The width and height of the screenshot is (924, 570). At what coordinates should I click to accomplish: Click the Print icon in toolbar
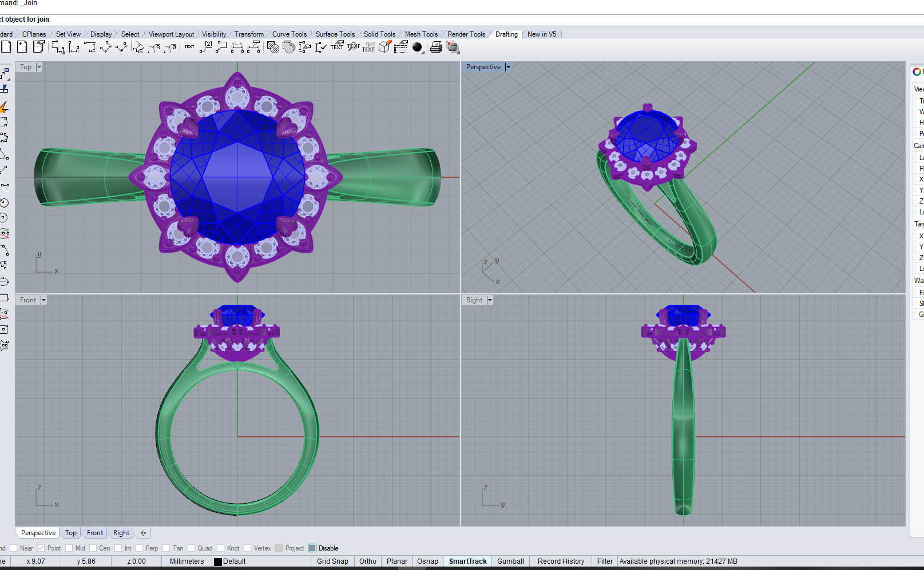click(x=436, y=47)
